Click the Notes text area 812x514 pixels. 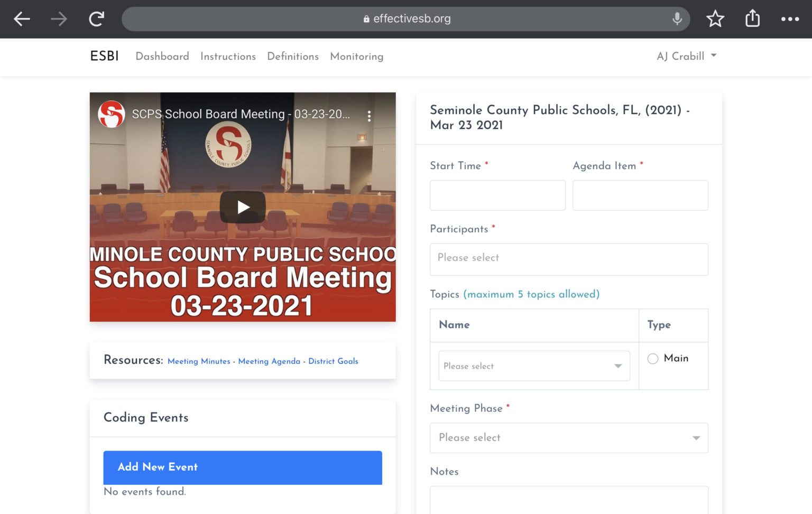click(x=569, y=500)
